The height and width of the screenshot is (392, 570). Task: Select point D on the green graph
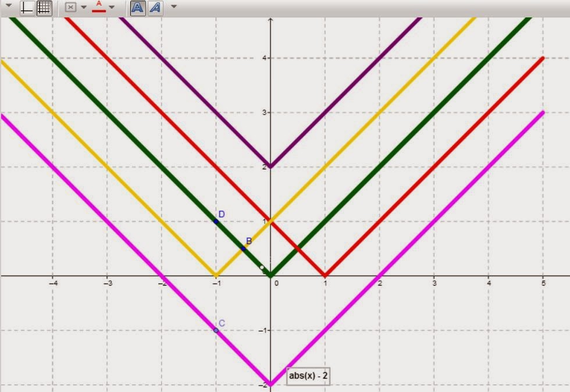[216, 220]
